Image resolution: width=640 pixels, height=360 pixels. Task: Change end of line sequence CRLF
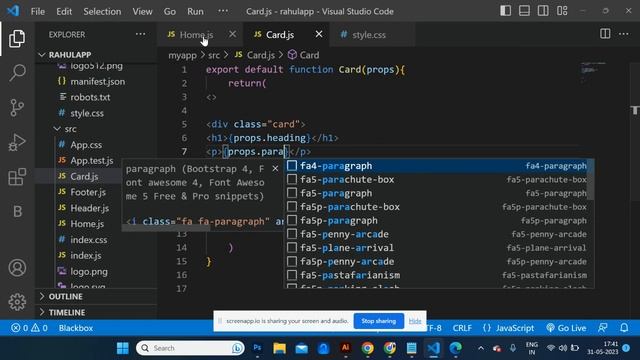[x=462, y=328]
